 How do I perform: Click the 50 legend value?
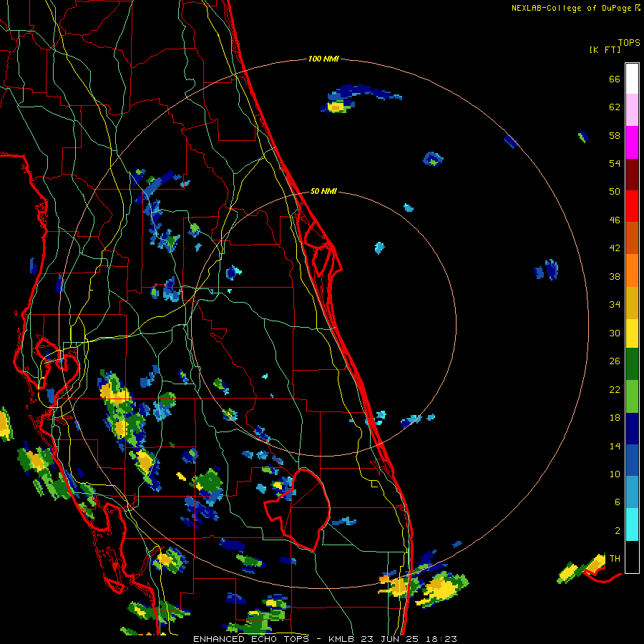pyautogui.click(x=615, y=192)
